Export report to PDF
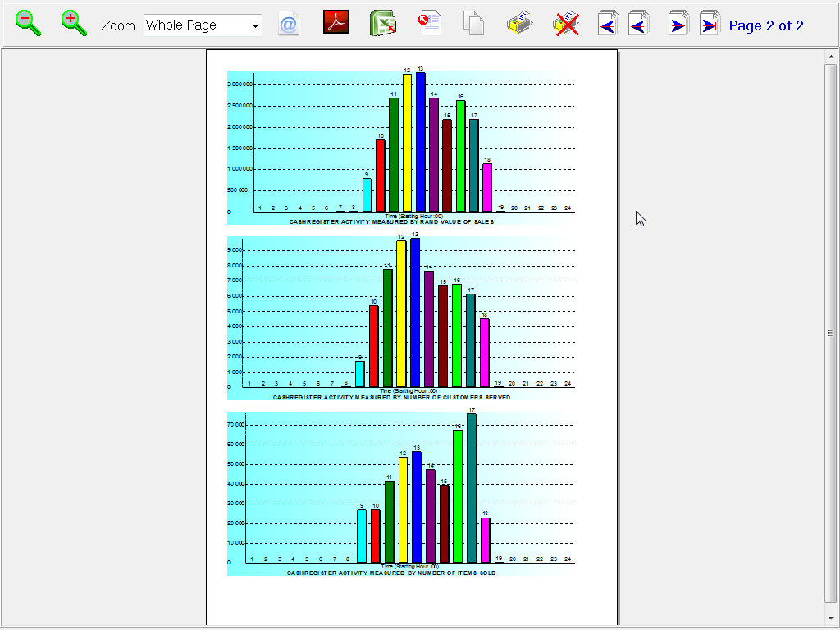The height and width of the screenshot is (630, 840). tap(336, 24)
